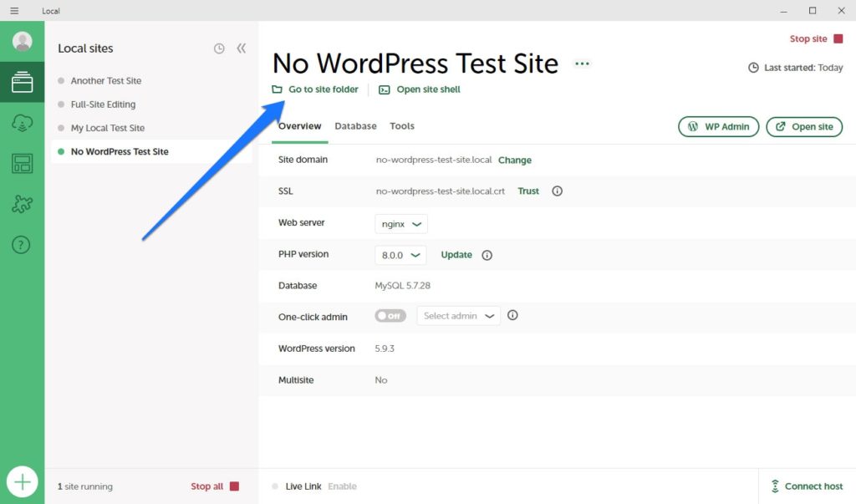
Task: Select Full-Site Editing site
Action: (103, 104)
